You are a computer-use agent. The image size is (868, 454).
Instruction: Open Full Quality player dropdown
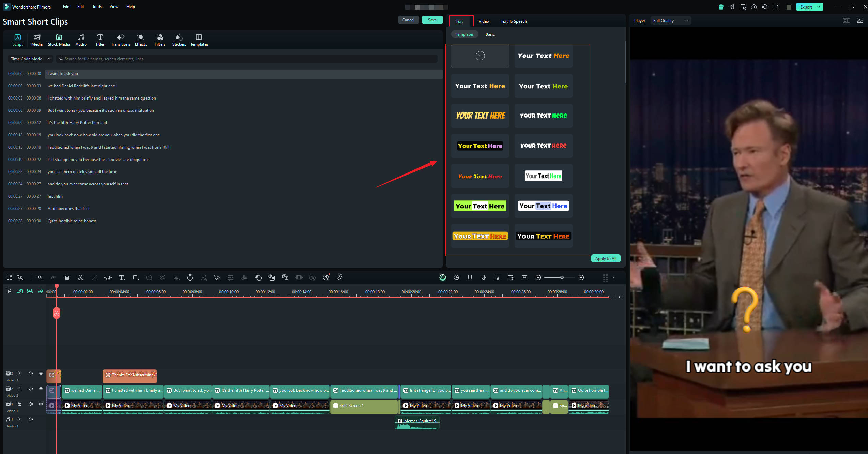coord(671,21)
